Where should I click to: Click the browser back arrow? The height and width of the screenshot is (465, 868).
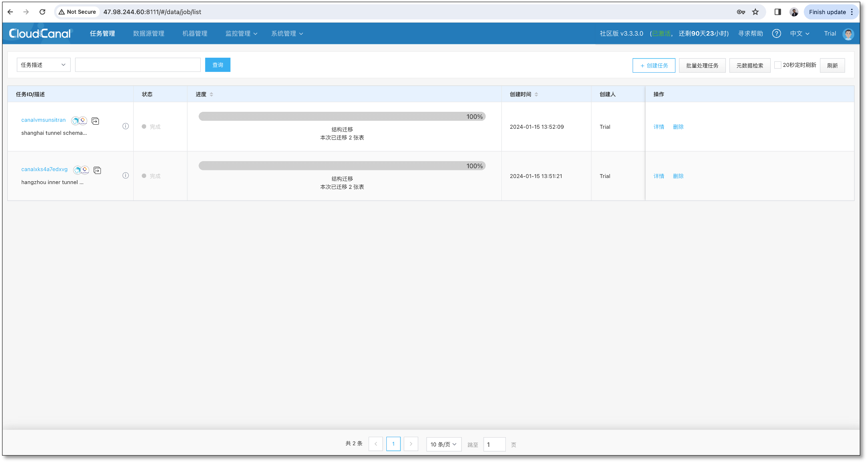click(x=10, y=12)
